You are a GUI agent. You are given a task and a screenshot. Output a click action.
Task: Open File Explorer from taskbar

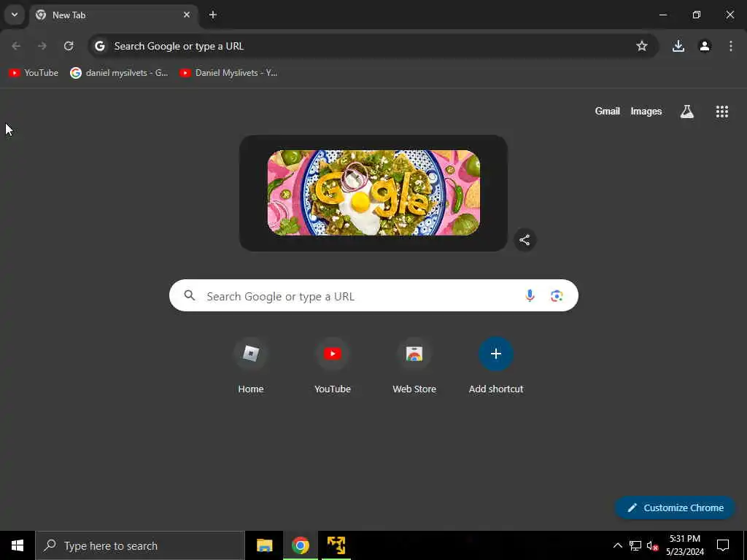(x=264, y=545)
